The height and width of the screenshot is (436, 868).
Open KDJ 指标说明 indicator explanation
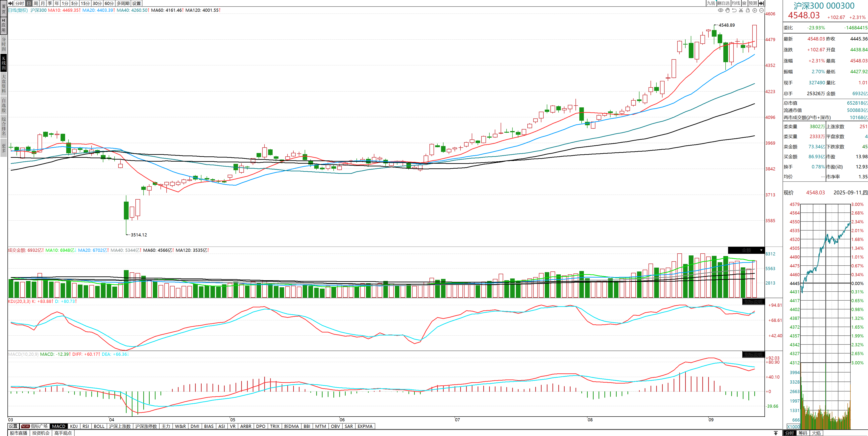(753, 301)
